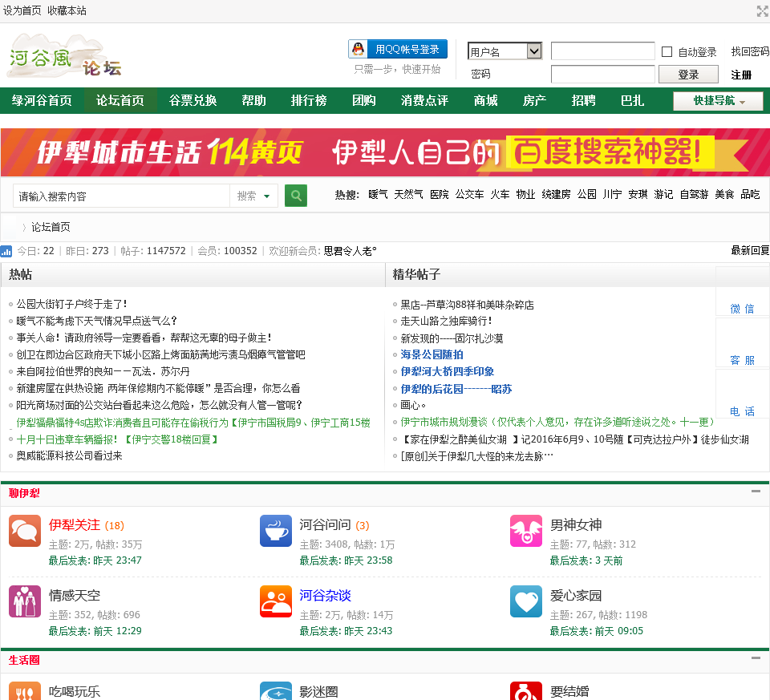Open the 搜索 type dropdown
The image size is (770, 700).
click(253, 196)
